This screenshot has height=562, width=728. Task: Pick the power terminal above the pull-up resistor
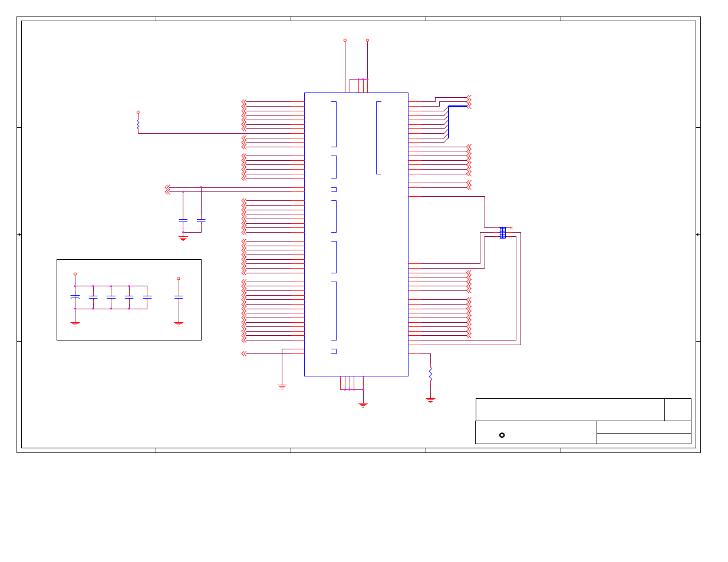click(x=138, y=112)
